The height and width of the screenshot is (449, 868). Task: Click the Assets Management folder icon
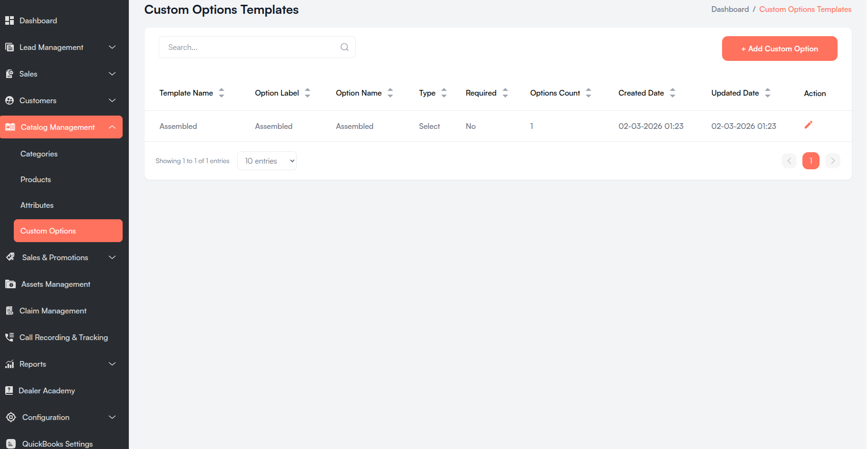coord(10,284)
